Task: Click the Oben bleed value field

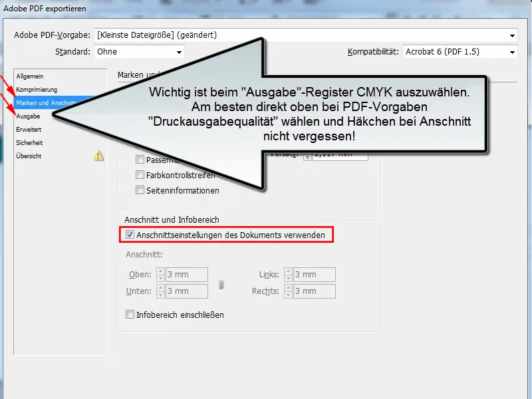Action: [187, 275]
